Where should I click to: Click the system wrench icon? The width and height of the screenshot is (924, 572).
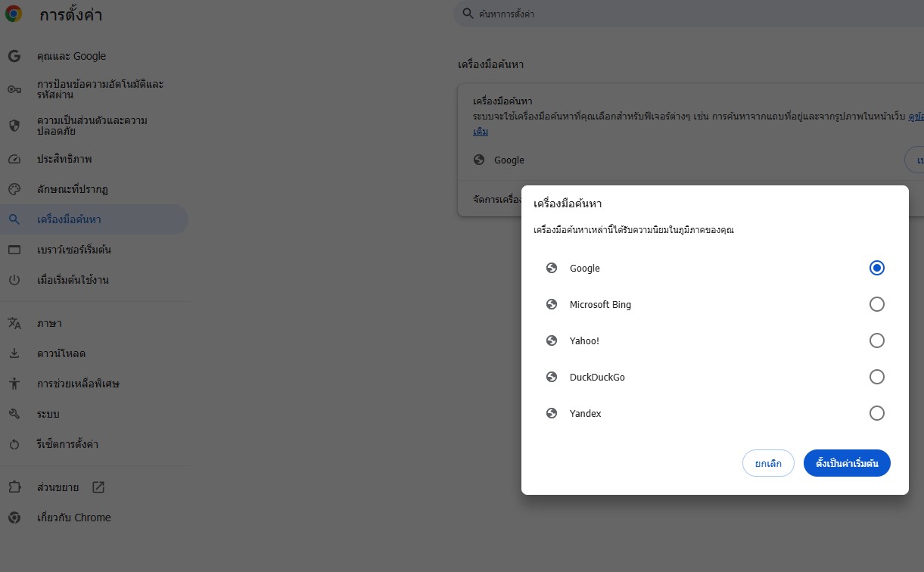[x=14, y=414]
